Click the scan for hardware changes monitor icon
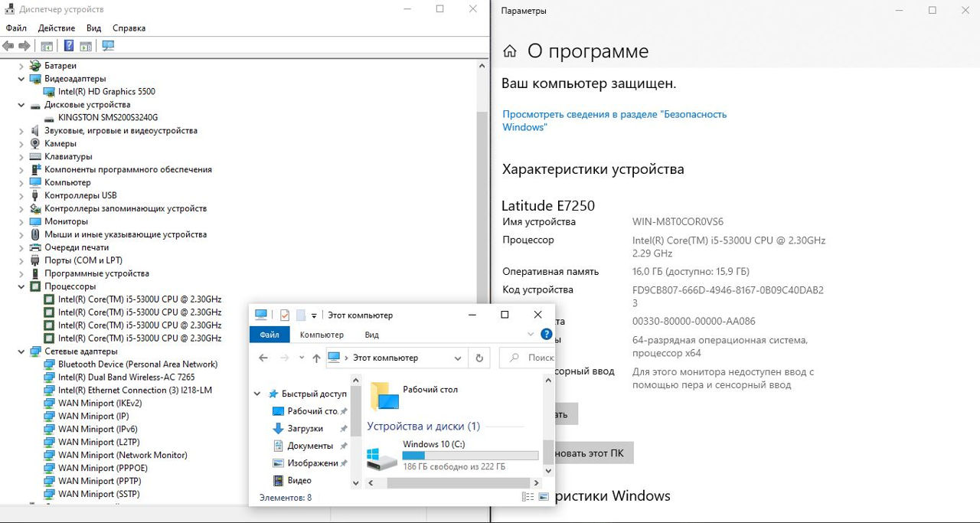 (x=108, y=46)
